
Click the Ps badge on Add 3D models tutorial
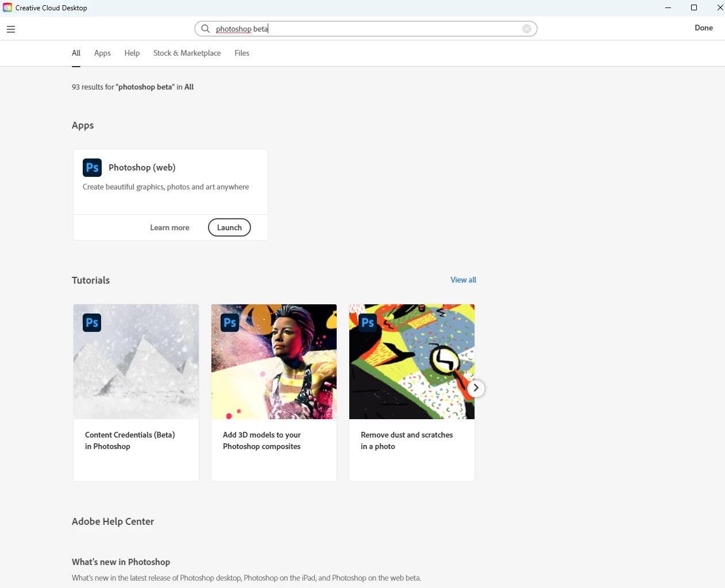230,323
